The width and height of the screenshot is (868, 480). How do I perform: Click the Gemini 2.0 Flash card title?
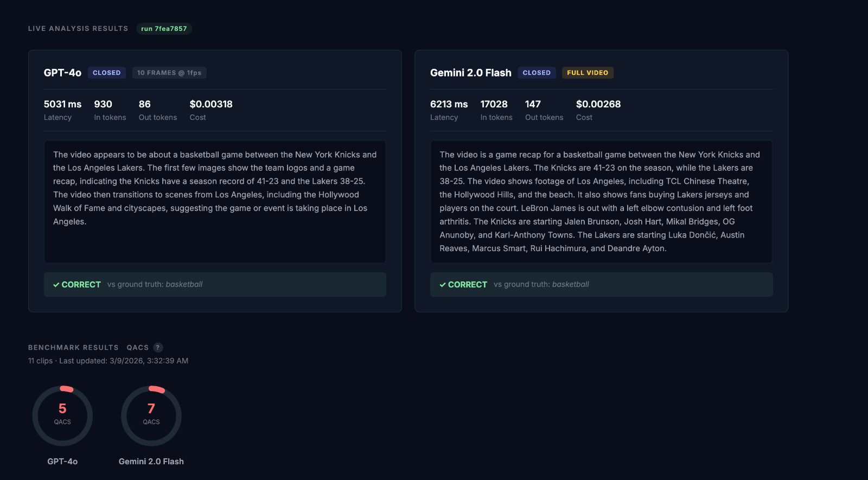[x=471, y=73]
